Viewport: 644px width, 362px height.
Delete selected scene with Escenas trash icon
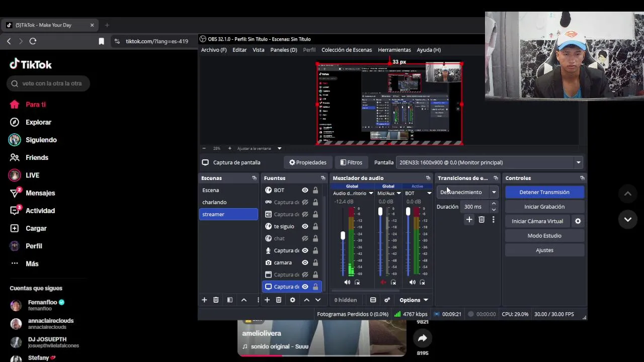coord(216,300)
